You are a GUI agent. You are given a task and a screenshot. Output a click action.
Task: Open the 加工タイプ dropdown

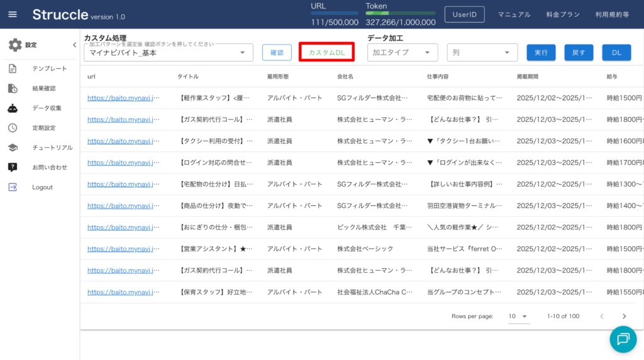(x=428, y=53)
